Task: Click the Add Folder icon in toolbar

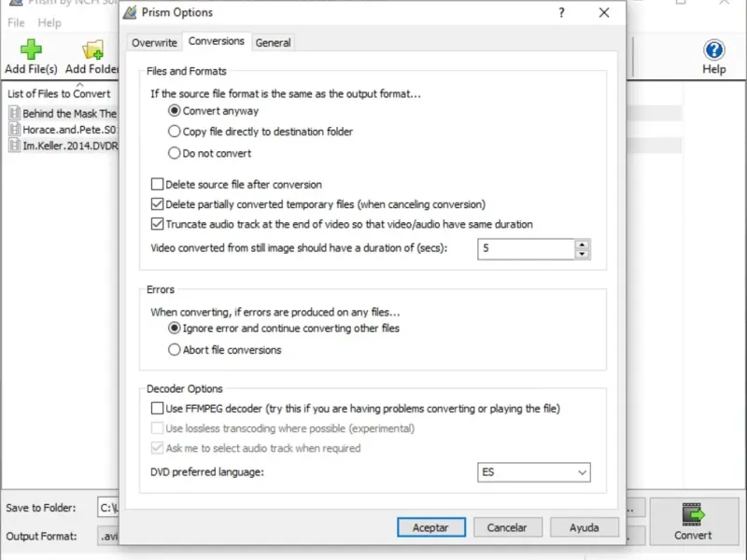Action: 92,49
